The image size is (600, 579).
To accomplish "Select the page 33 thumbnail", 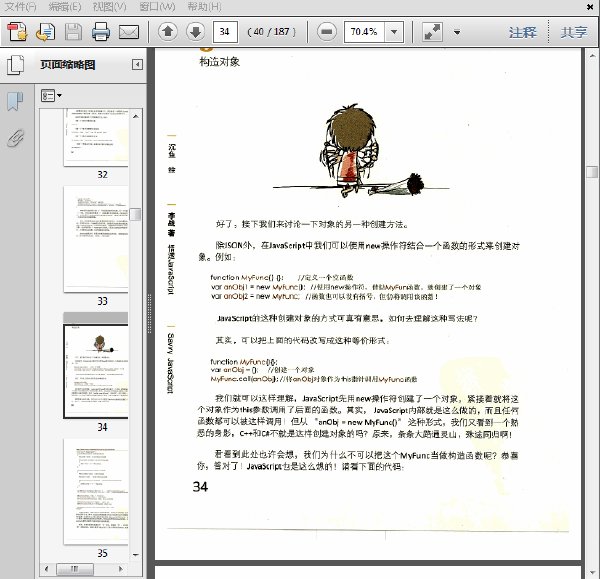I will [96, 239].
